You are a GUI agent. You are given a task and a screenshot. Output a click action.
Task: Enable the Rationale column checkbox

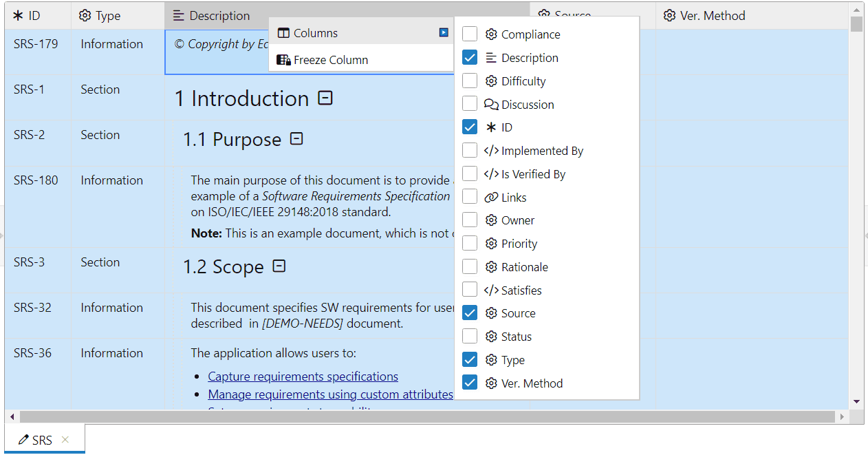470,267
